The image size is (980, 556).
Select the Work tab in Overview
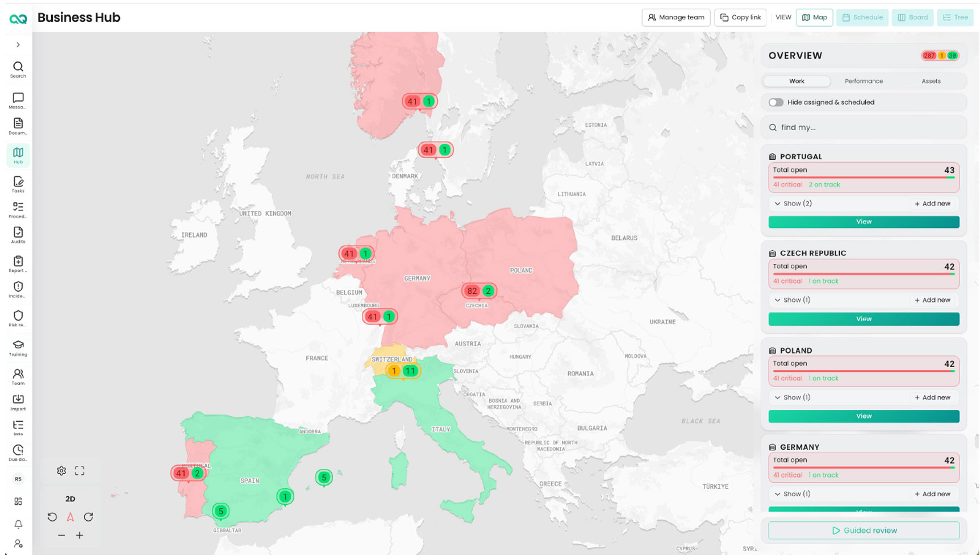pyautogui.click(x=796, y=81)
